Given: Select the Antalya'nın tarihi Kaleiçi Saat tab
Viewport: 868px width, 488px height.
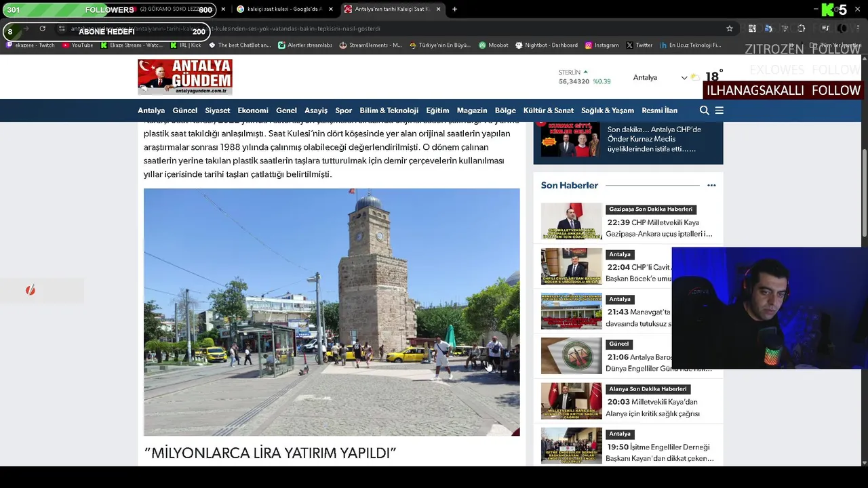Looking at the screenshot, I should coord(392,9).
